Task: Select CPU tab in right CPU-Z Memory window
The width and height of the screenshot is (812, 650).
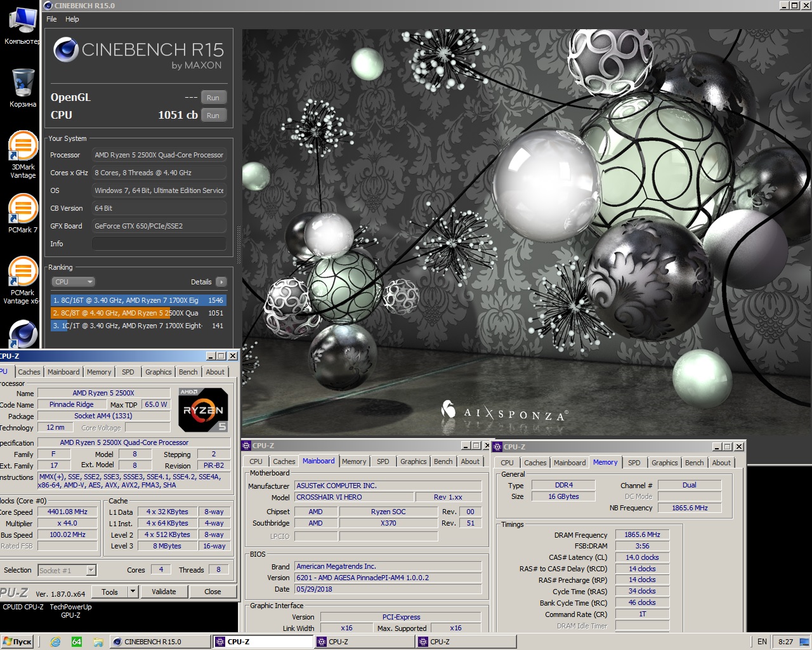Action: (x=507, y=463)
